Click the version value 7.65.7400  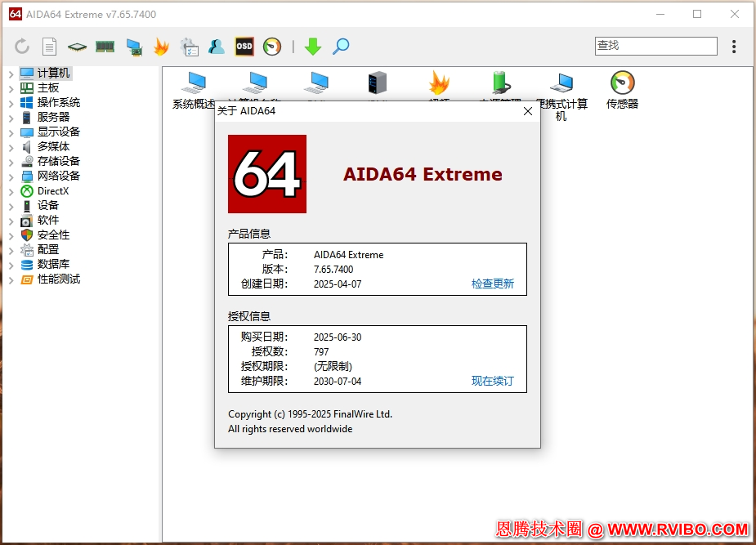pyautogui.click(x=333, y=270)
